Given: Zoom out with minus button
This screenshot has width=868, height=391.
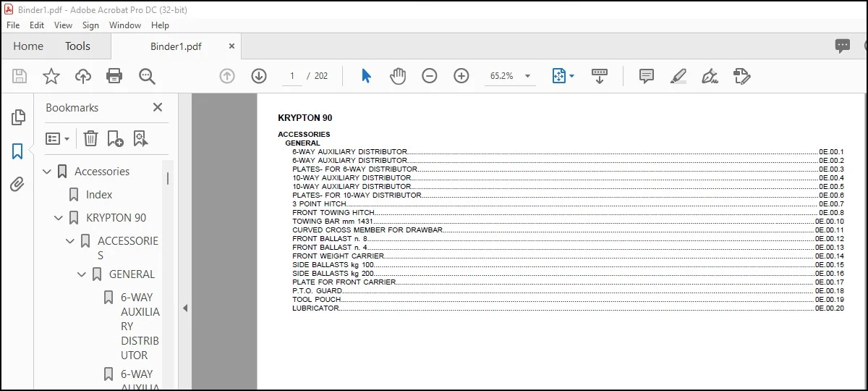Looking at the screenshot, I should [x=430, y=76].
